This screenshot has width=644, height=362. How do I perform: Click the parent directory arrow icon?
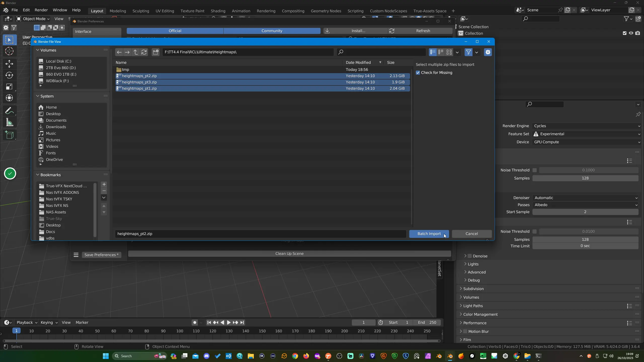[136, 52]
